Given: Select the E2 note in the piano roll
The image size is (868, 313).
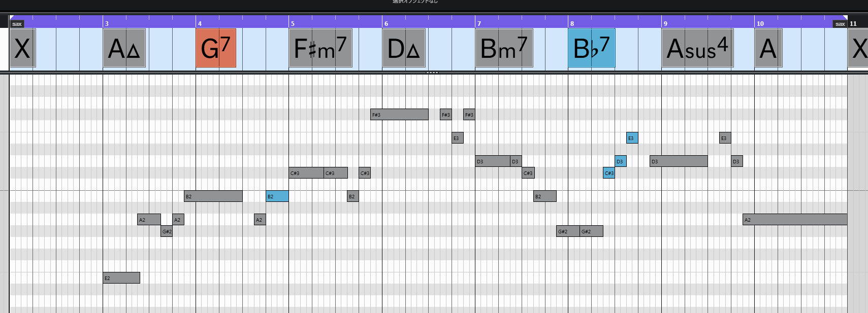Looking at the screenshot, I should point(121,278).
